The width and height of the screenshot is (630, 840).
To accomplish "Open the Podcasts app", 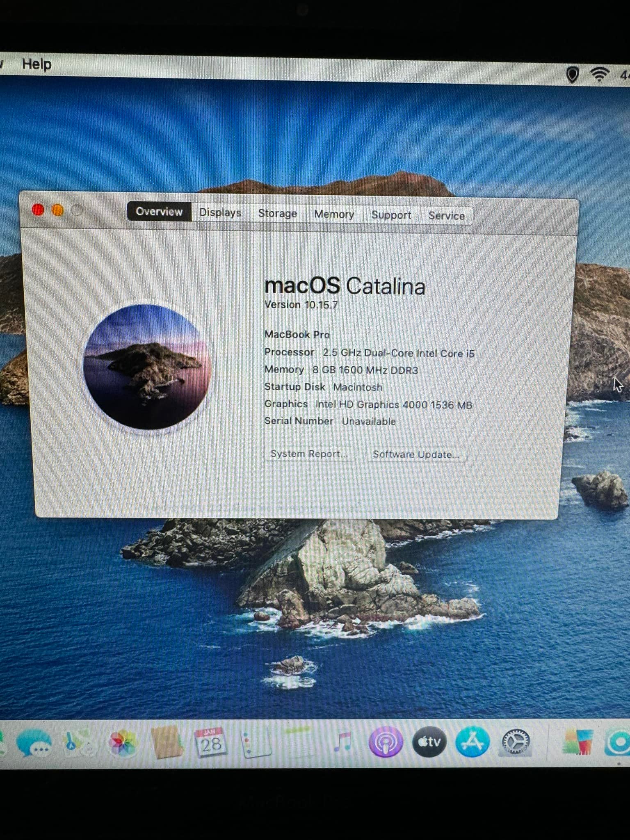I will [x=386, y=742].
